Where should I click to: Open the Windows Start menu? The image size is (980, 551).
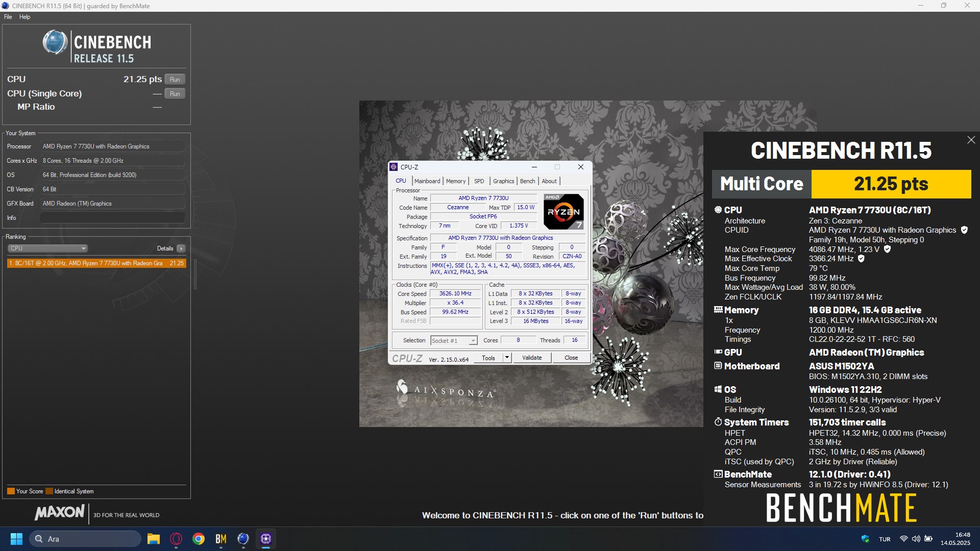pyautogui.click(x=16, y=539)
